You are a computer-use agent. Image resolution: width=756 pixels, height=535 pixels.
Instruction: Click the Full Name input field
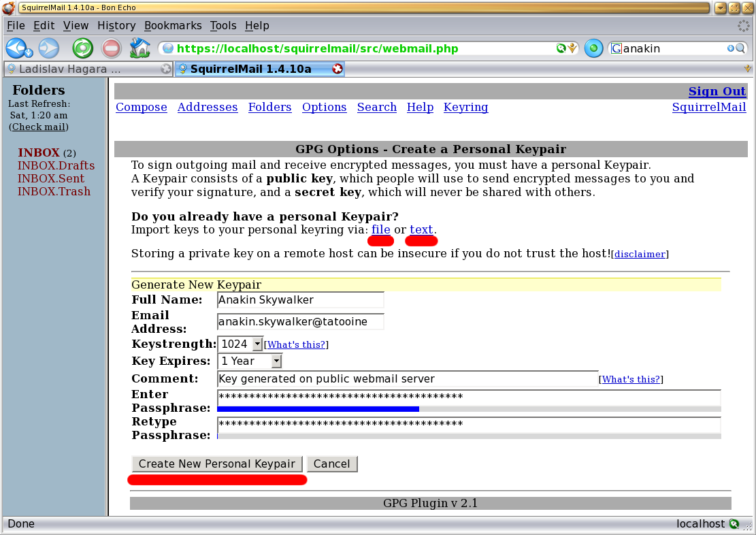301,299
